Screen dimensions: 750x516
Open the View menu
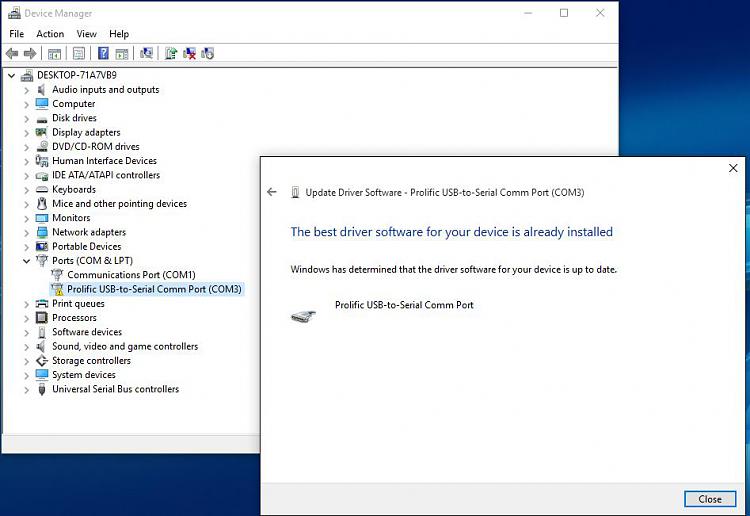tap(87, 34)
